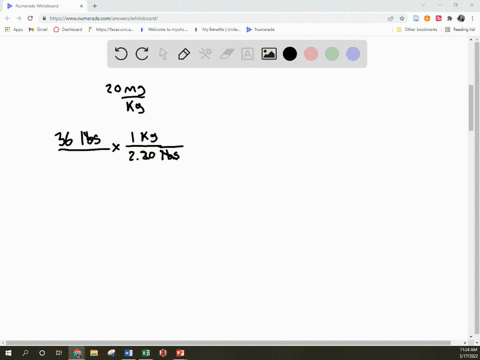The height and width of the screenshot is (360, 480).
Task: Insert an image onto the whiteboard
Action: pyautogui.click(x=269, y=54)
